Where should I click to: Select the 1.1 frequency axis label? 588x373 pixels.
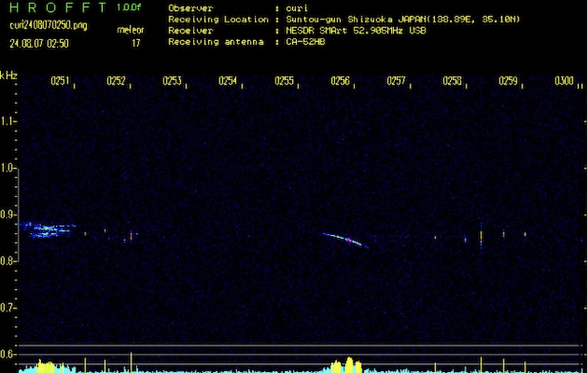7,122
